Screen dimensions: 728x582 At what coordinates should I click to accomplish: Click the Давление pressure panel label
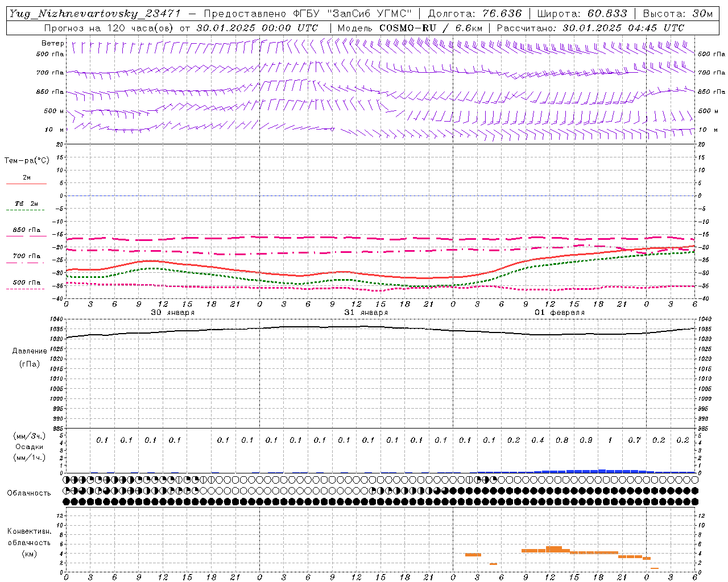[x=30, y=351]
